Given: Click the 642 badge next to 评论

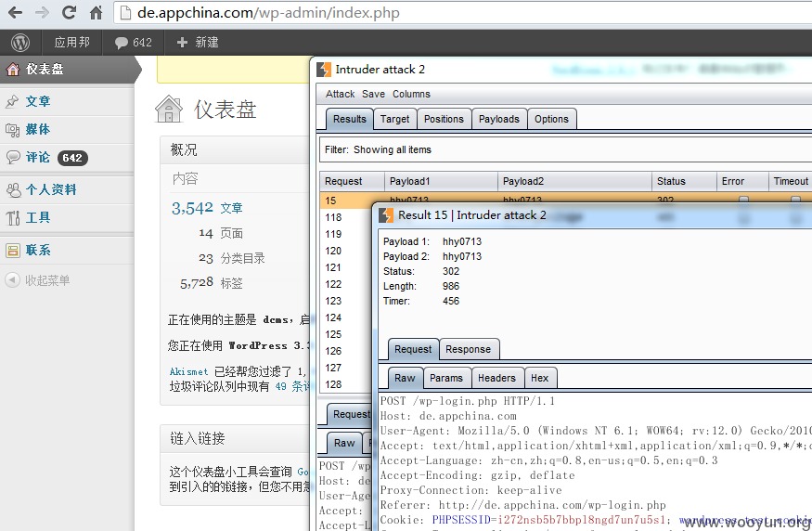Looking at the screenshot, I should (72, 158).
